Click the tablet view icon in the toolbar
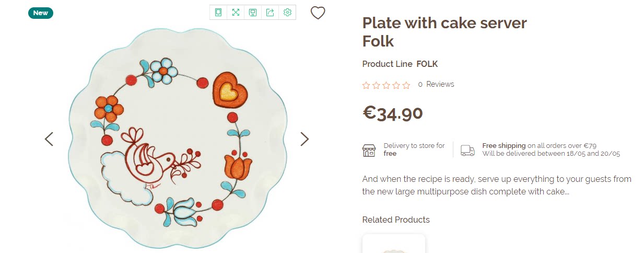 [218, 13]
